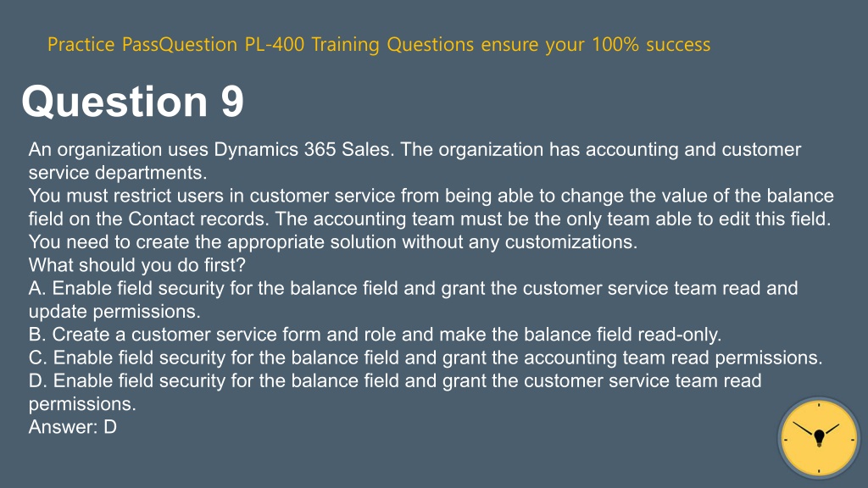Viewport: 868px width, 488px height.
Task: Click the Question 9 heading
Action: tap(132, 102)
